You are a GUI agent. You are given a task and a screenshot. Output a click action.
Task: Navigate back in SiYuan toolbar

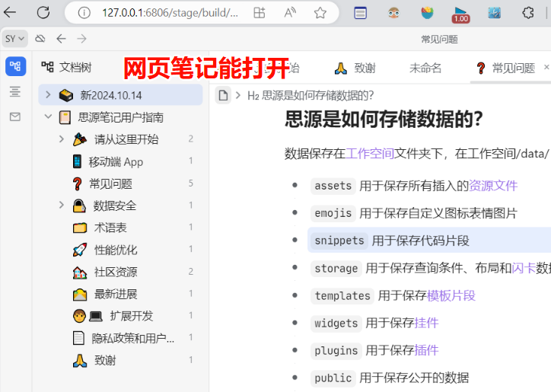[61, 38]
